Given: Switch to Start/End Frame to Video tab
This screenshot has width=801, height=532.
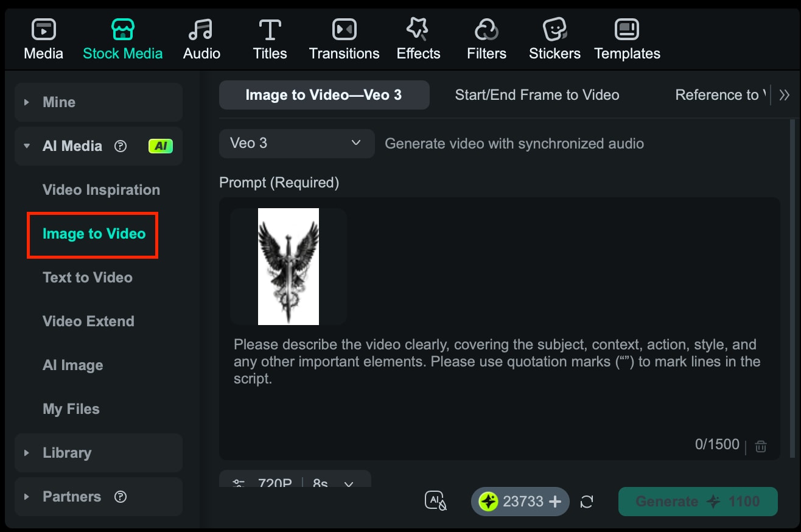Looking at the screenshot, I should pos(537,95).
